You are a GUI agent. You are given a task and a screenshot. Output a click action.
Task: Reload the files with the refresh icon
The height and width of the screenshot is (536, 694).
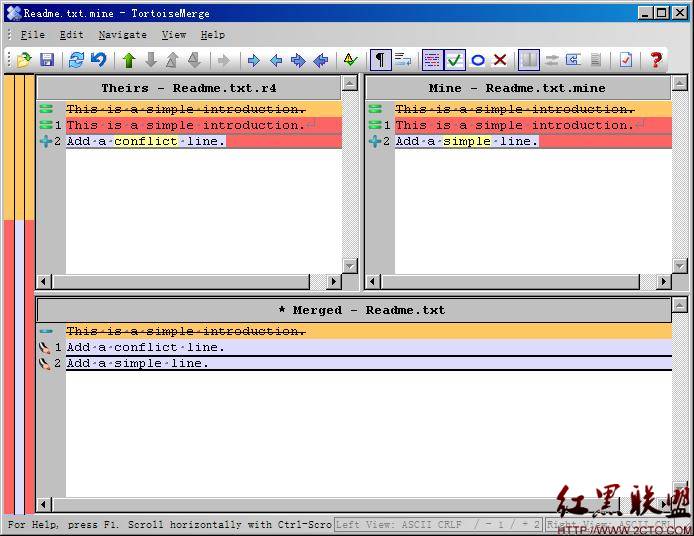coord(76,60)
